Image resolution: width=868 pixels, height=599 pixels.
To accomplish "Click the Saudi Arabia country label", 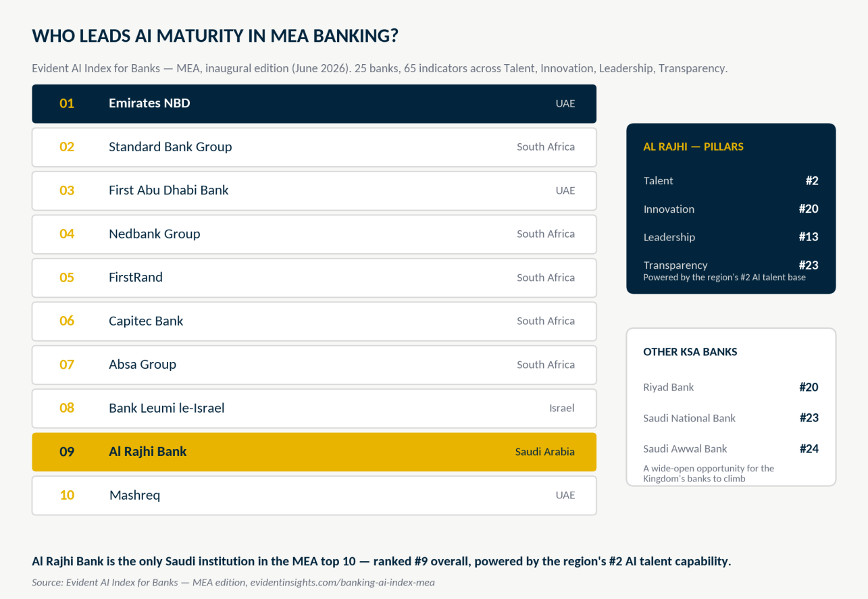I will (544, 452).
